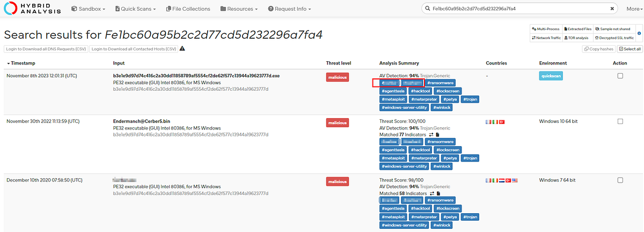Click the #petya tag in the quickscan row
This screenshot has height=232, width=644.
tap(449, 99)
